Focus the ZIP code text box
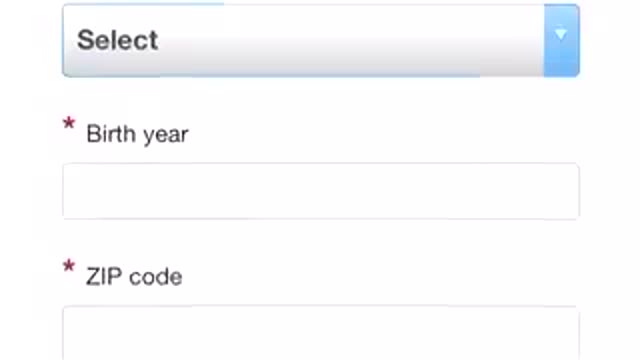This screenshot has height=360, width=640. coord(321,333)
